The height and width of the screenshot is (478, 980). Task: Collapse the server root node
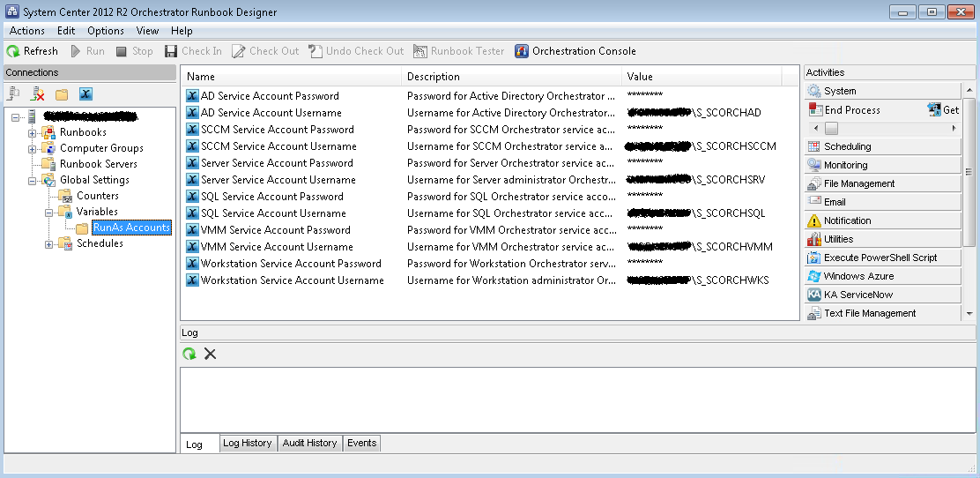coord(16,117)
